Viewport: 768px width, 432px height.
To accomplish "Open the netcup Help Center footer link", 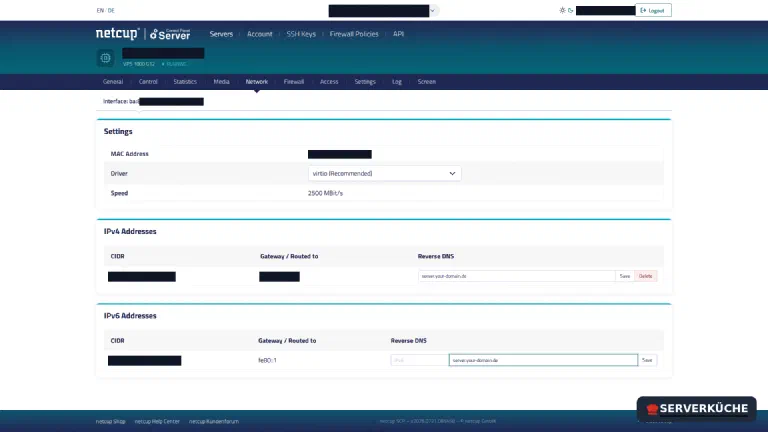I will (x=157, y=421).
